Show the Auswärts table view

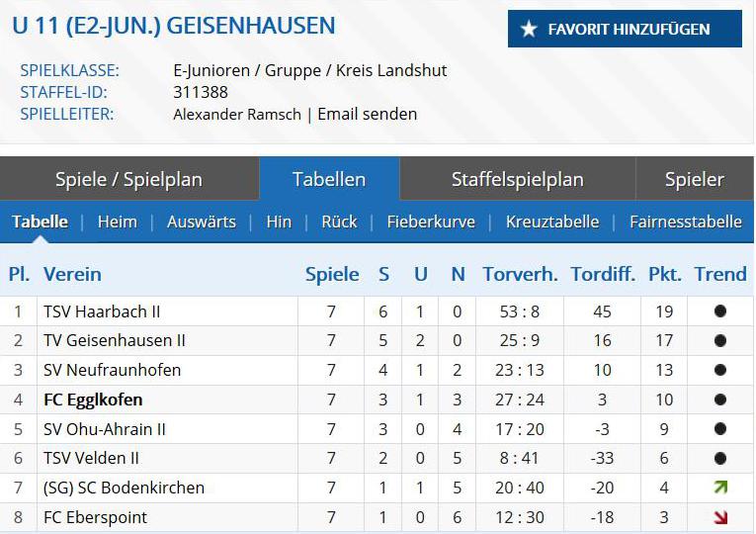(x=202, y=222)
